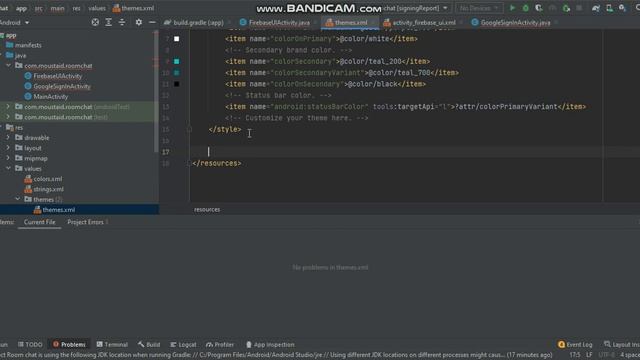Open colors.xml in project tree
This screenshot has height=360, width=640.
48,179
